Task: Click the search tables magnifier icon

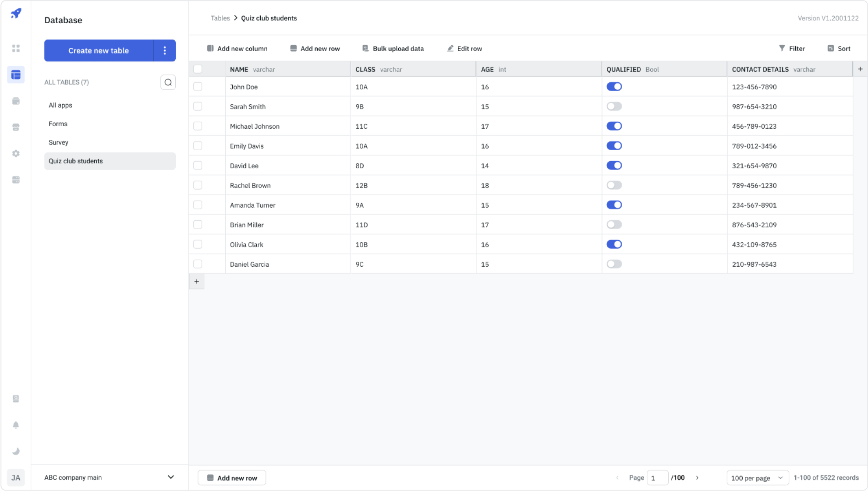Action: click(168, 82)
